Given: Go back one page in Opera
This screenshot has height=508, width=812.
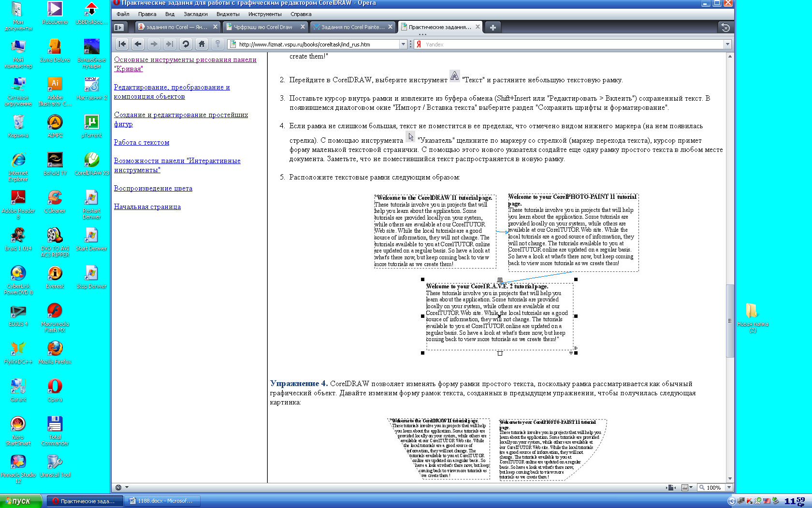Looking at the screenshot, I should [x=138, y=44].
